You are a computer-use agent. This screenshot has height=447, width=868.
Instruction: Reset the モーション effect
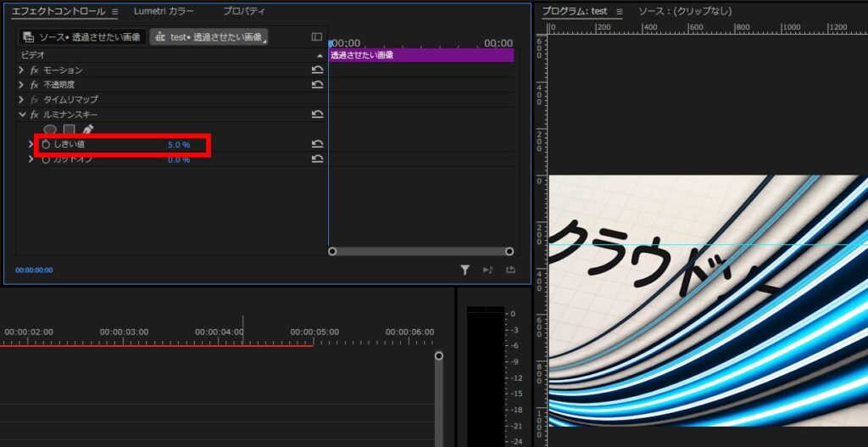coord(318,70)
